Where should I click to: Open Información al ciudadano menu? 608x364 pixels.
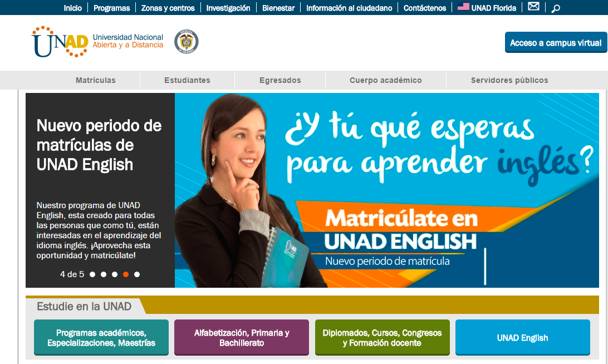coord(349,8)
